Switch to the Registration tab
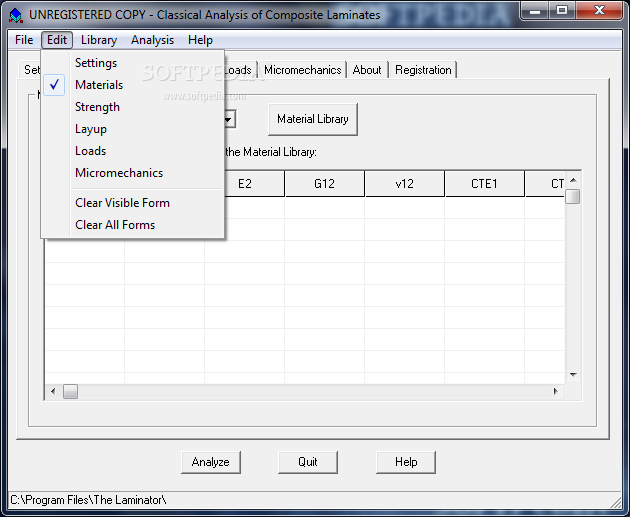The width and height of the screenshot is (630, 517). click(423, 70)
